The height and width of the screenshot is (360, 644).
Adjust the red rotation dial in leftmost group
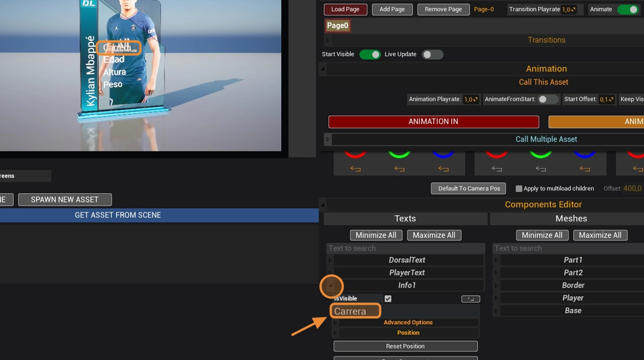tap(355, 155)
